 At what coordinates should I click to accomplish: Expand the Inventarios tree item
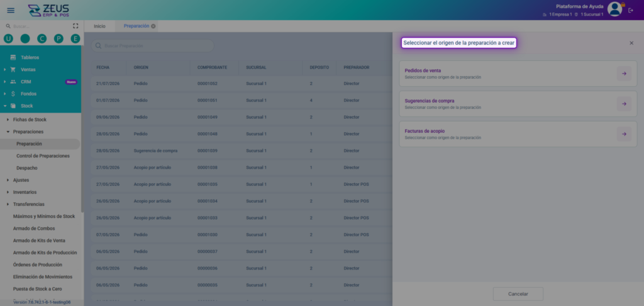[8, 192]
